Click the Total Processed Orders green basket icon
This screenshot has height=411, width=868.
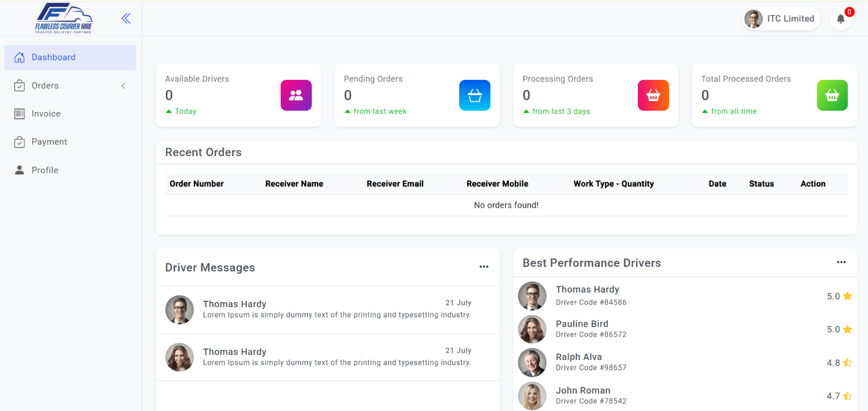(832, 95)
